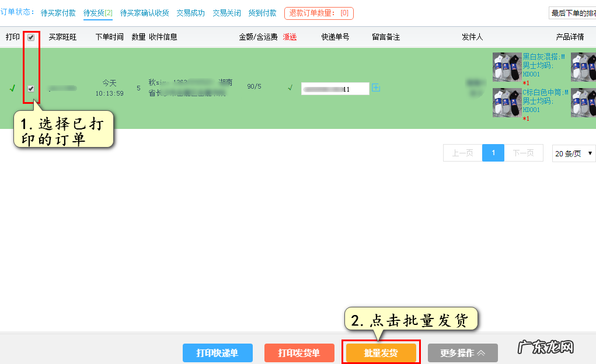Viewport: 596px width, 364px height.
Task: Uncheck the select-all checkbox in 打印 column
Action: pos(32,36)
